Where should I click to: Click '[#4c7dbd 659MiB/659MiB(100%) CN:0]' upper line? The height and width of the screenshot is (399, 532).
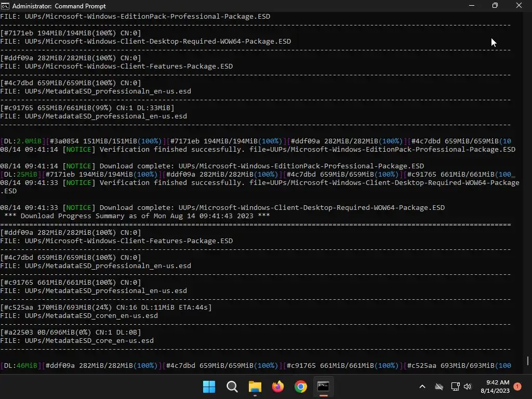point(71,83)
